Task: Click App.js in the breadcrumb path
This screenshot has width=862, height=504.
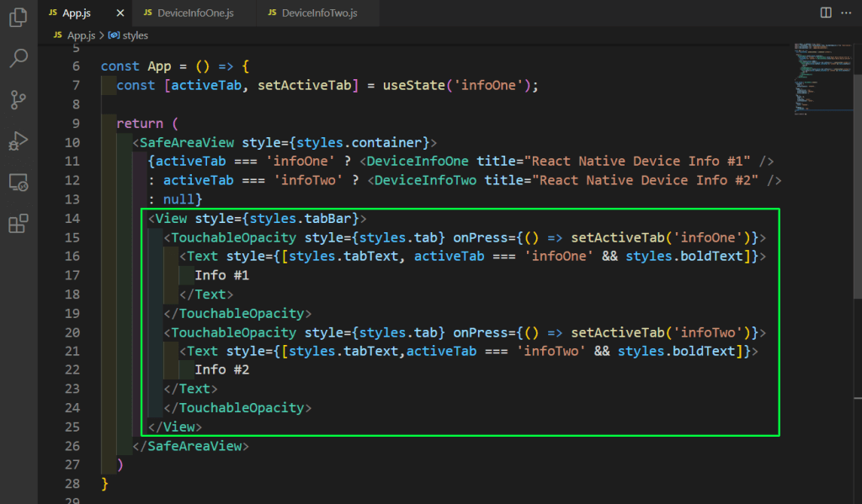Action: pyautogui.click(x=82, y=35)
